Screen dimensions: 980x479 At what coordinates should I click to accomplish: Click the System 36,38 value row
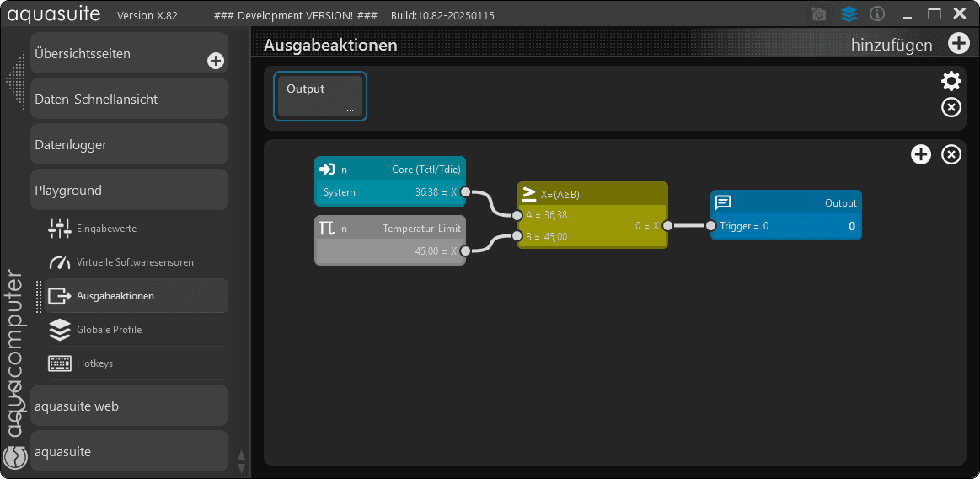click(x=390, y=192)
